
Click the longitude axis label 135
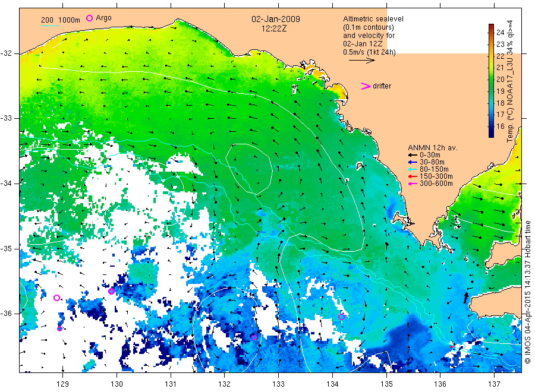click(x=386, y=384)
